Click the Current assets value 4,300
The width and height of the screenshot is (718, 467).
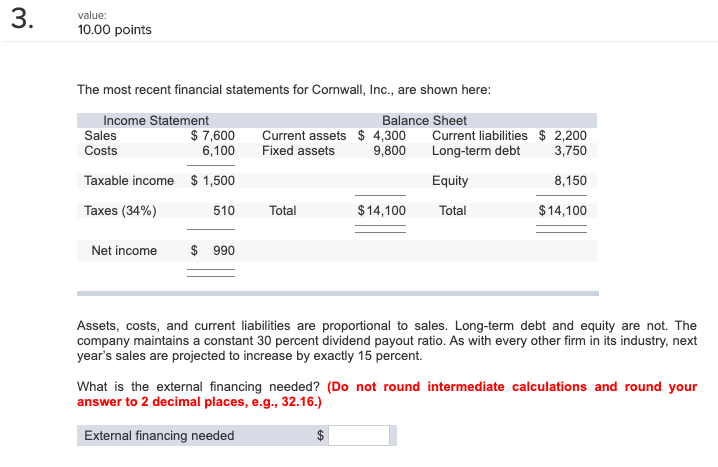pyautogui.click(x=389, y=136)
